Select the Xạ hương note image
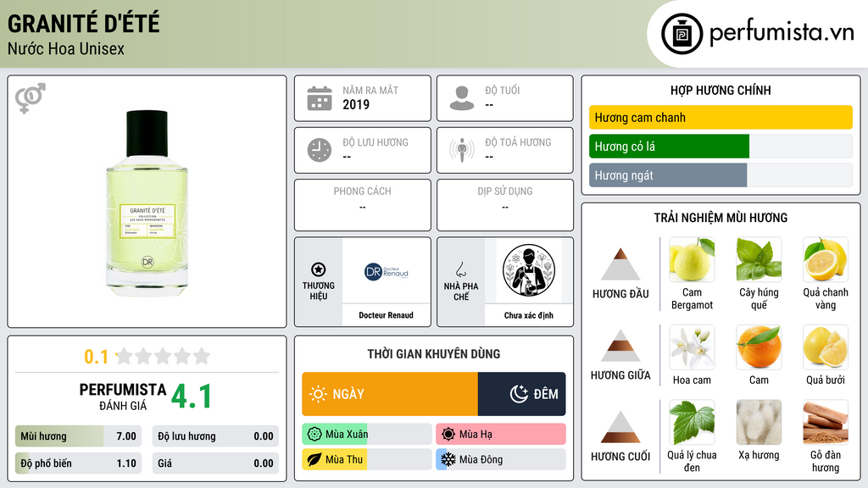868x488 pixels. pos(759,422)
